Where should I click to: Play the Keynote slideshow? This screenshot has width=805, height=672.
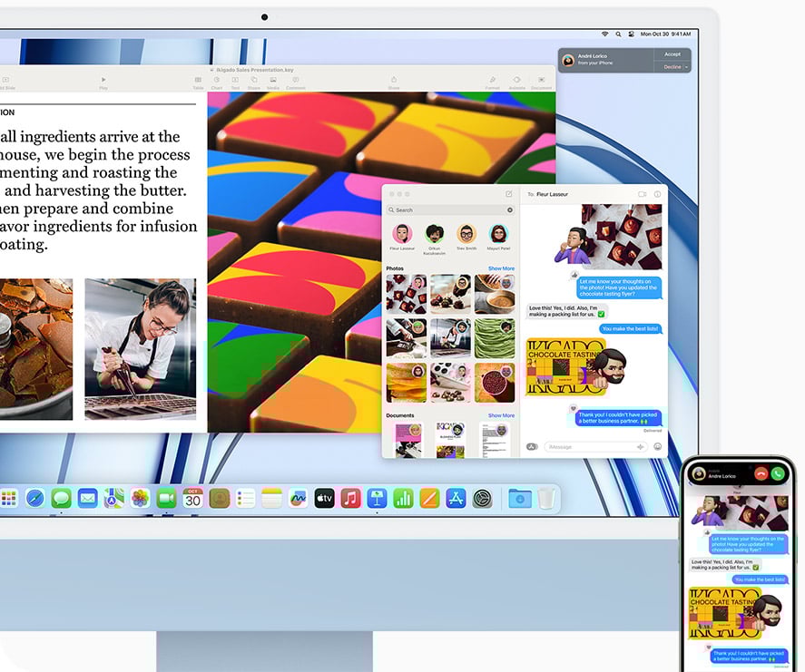tap(103, 81)
